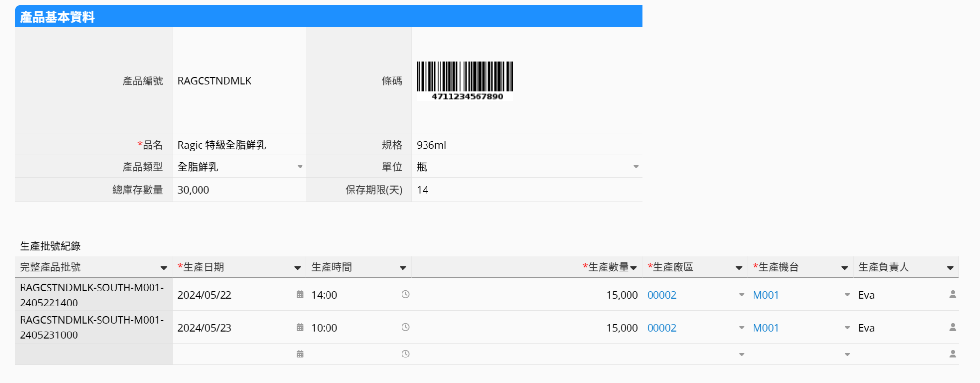This screenshot has width=980, height=383.
Task: Open the 生產日期 column header menu
Action: point(297,268)
